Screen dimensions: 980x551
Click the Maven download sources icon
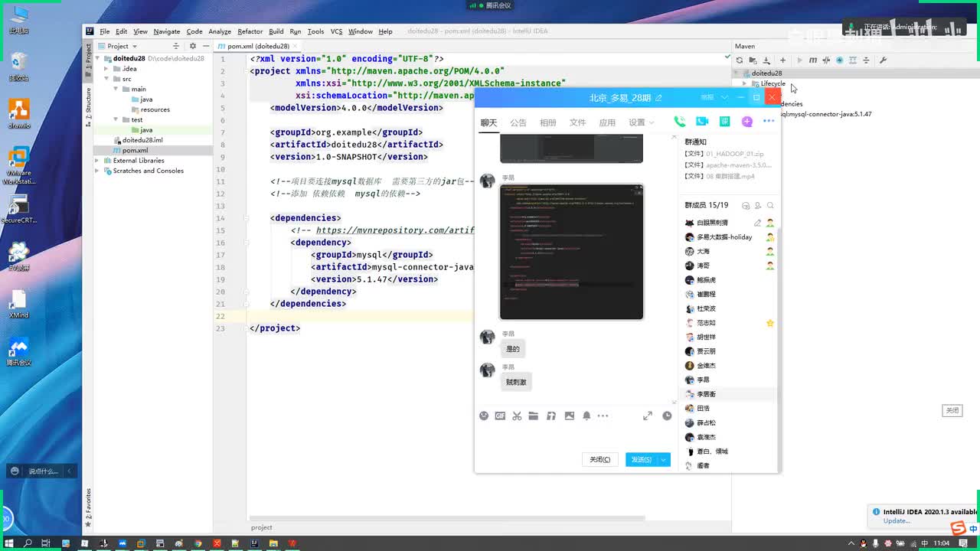[x=767, y=60]
